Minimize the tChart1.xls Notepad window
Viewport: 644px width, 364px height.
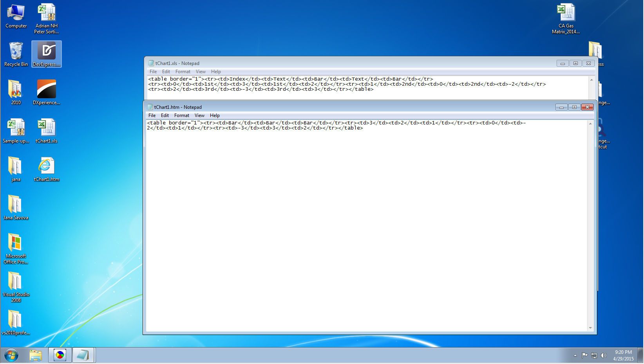tap(563, 63)
